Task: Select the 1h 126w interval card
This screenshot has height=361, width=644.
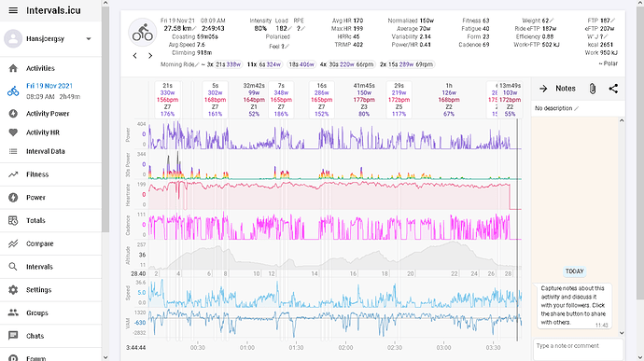Action: click(x=449, y=100)
